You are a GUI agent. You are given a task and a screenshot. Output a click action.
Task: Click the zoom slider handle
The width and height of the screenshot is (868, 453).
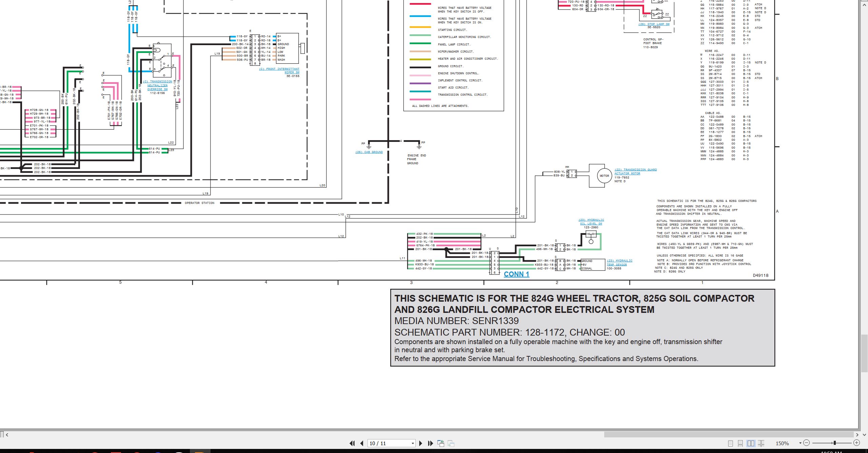click(834, 443)
